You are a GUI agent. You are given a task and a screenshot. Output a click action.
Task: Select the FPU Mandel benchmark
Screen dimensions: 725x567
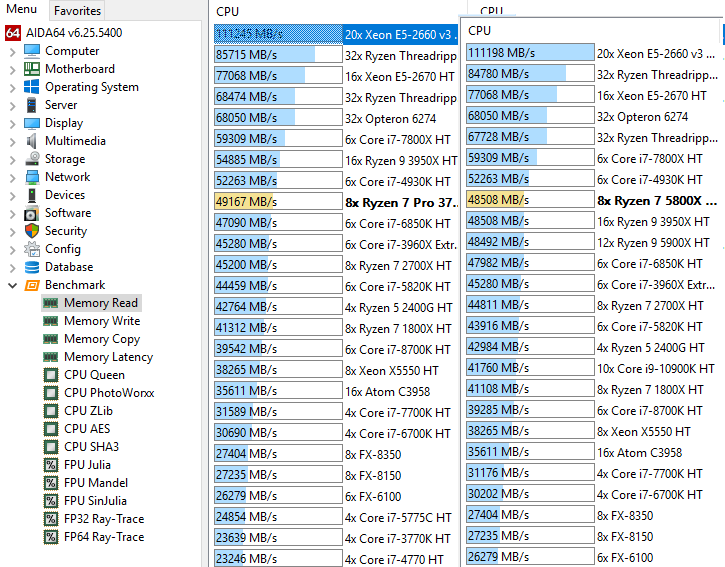click(x=96, y=483)
